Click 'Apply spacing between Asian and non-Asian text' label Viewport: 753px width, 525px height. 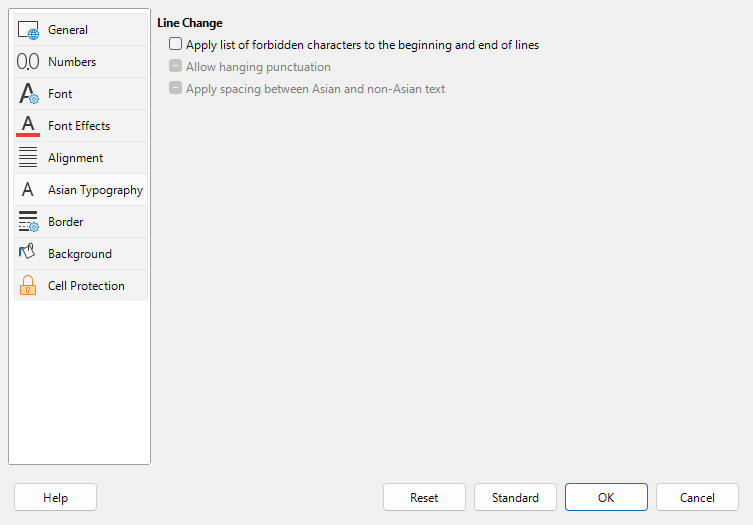pos(316,89)
